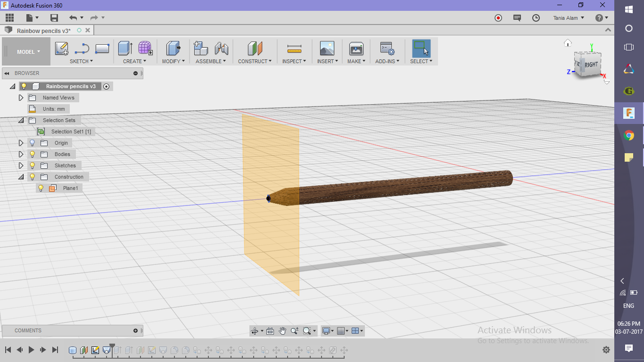
Task: Undo the last action
Action: coord(73,18)
